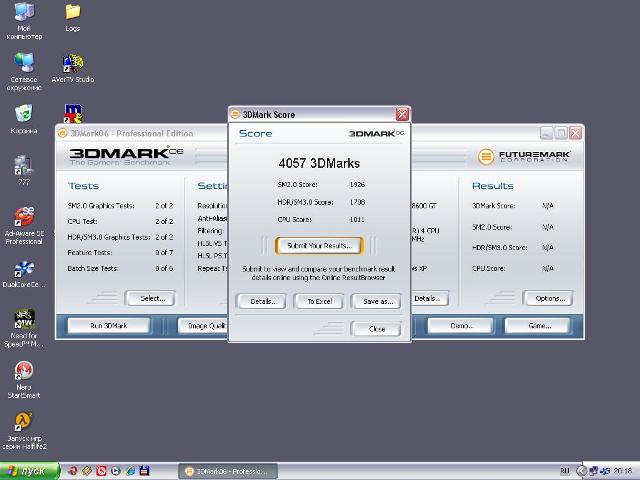The width and height of the screenshot is (640, 480).
Task: Click Run 3DMark button
Action: pos(109,325)
